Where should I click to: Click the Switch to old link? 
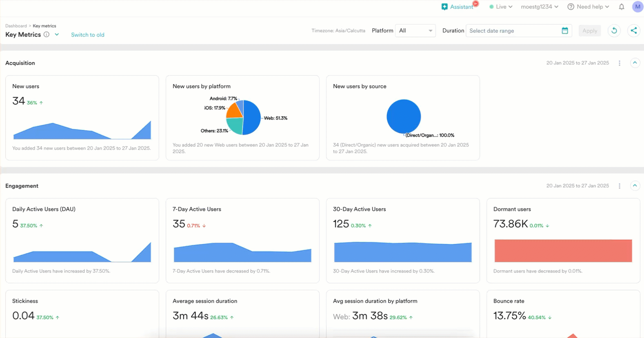pyautogui.click(x=88, y=35)
